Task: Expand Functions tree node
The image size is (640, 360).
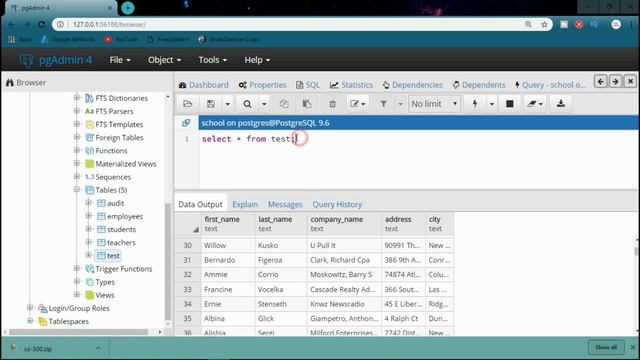Action: (77, 150)
